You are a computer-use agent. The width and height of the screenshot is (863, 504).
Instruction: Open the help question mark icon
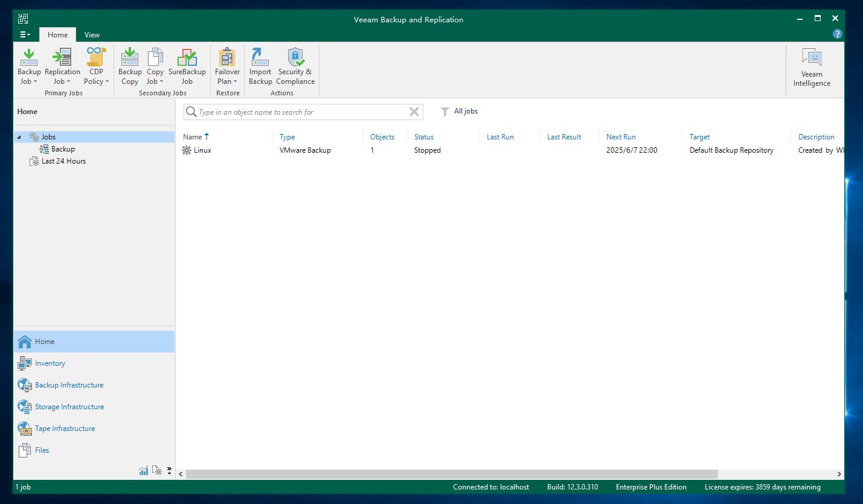click(x=837, y=34)
